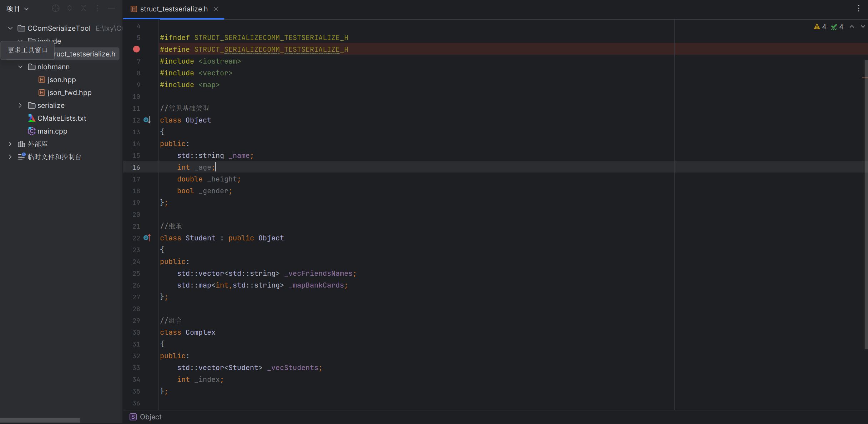The image size is (868, 424).
Task: Jump to the next highlighted error arrow
Action: (862, 27)
